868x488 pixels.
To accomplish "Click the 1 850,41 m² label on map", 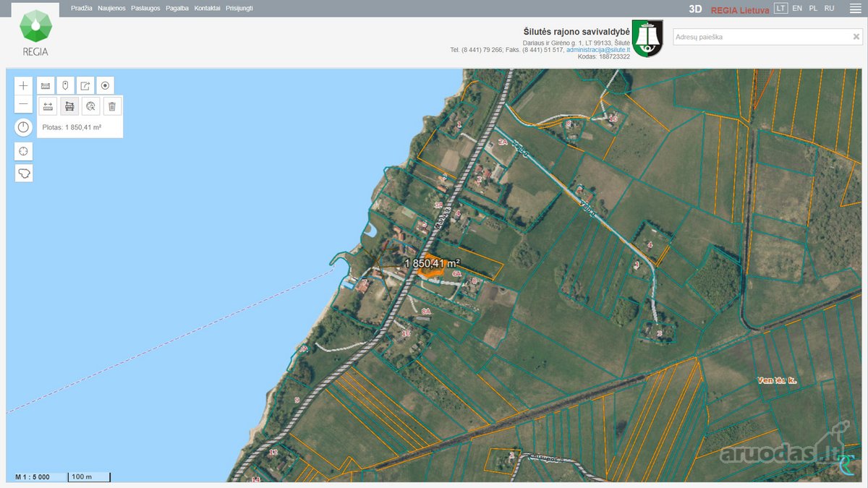I will click(x=433, y=263).
